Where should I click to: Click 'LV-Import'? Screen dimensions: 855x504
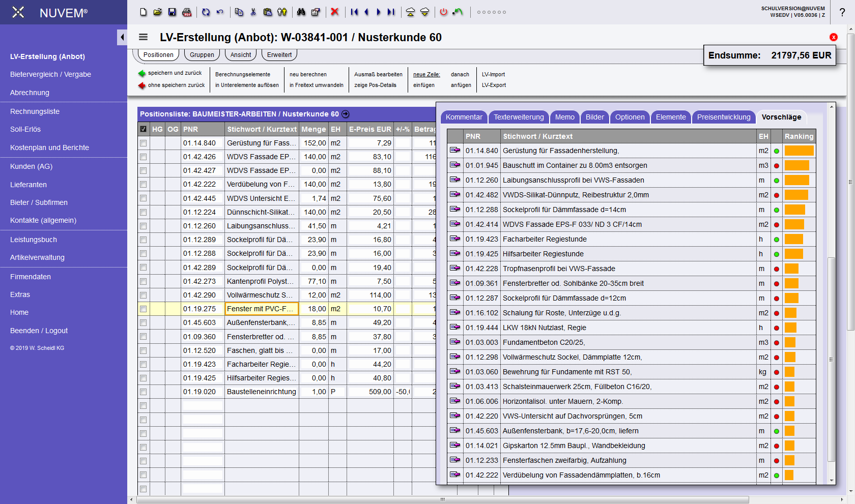tap(493, 74)
